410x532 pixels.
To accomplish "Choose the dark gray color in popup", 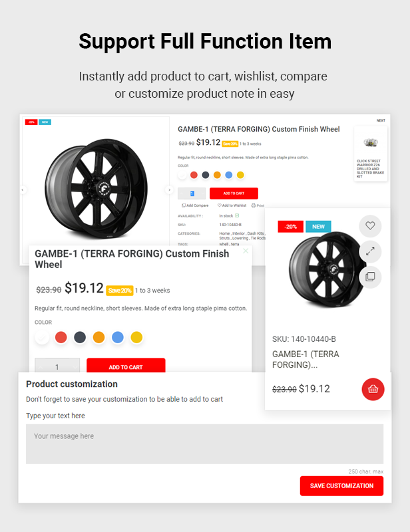I will 80,338.
